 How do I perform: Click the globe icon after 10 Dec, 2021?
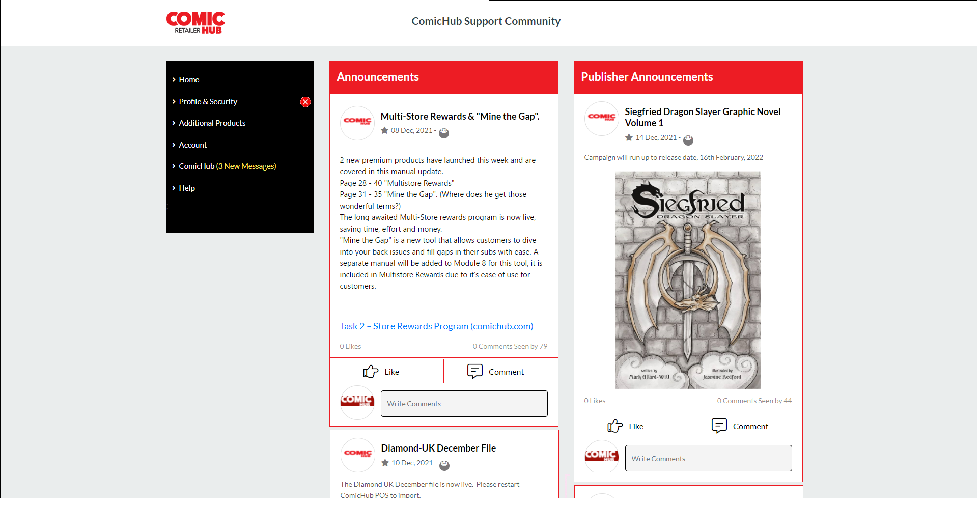click(x=444, y=465)
